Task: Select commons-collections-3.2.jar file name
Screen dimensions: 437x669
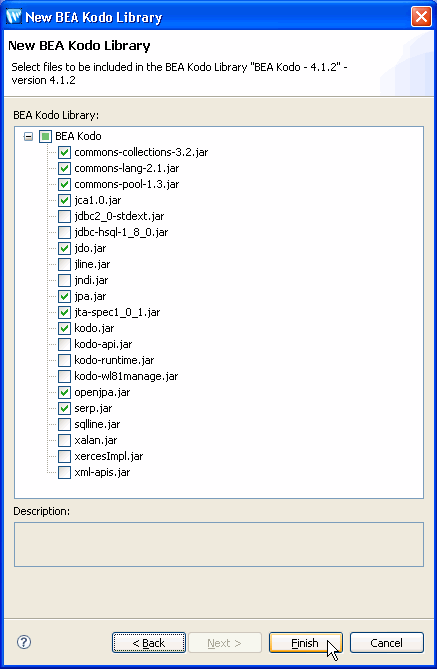Action: click(141, 152)
